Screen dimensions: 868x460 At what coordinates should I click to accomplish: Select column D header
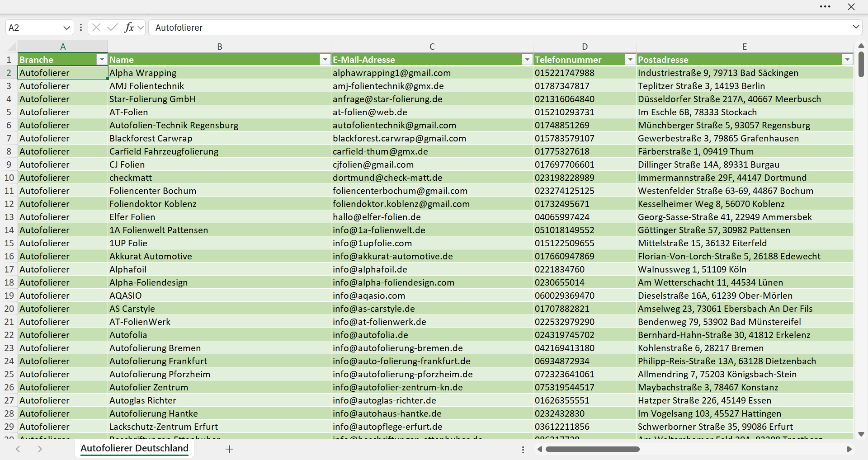[x=585, y=47]
